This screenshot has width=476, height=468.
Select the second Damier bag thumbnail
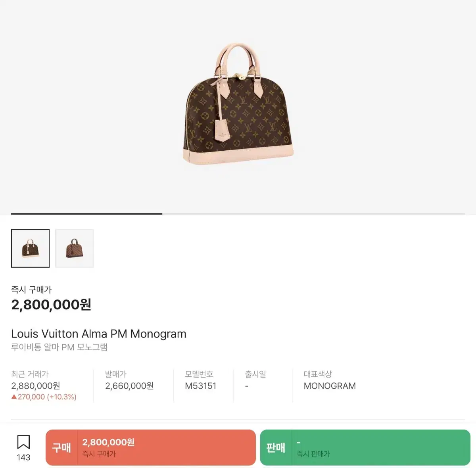pos(75,248)
